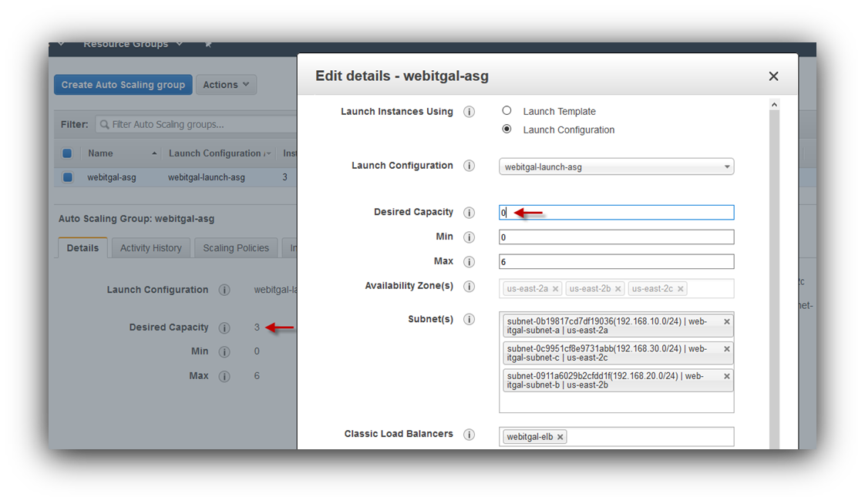This screenshot has height=504, width=865.
Task: Click webitgal-launch-asg cell in table row
Action: coord(207,177)
